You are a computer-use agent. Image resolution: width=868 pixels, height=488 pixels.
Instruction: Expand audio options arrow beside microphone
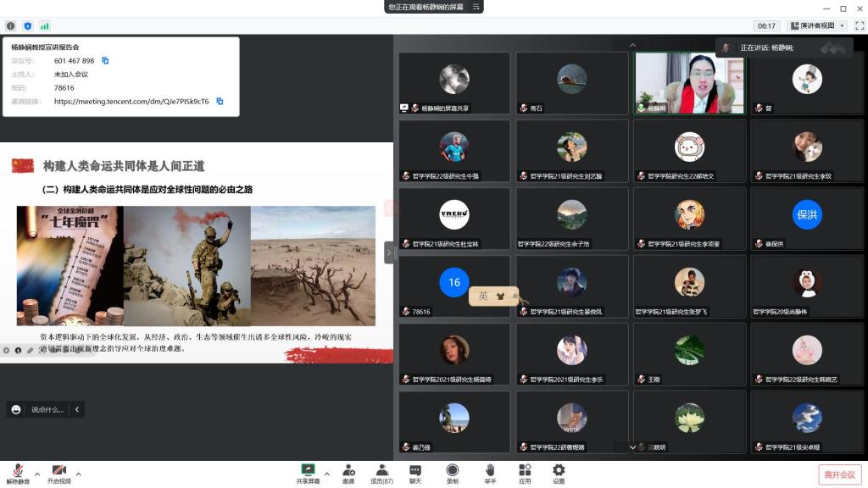(x=37, y=474)
